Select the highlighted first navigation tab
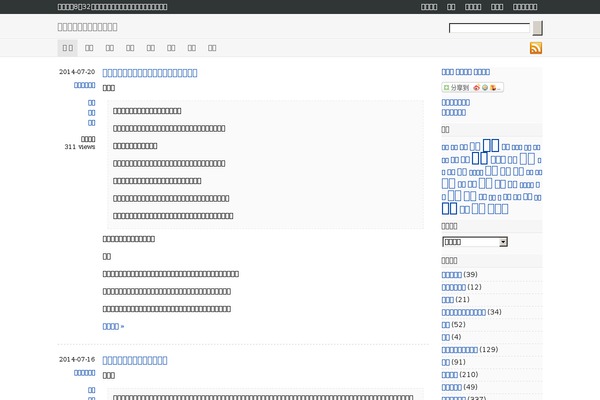The width and height of the screenshot is (600, 400). pyautogui.click(x=68, y=48)
